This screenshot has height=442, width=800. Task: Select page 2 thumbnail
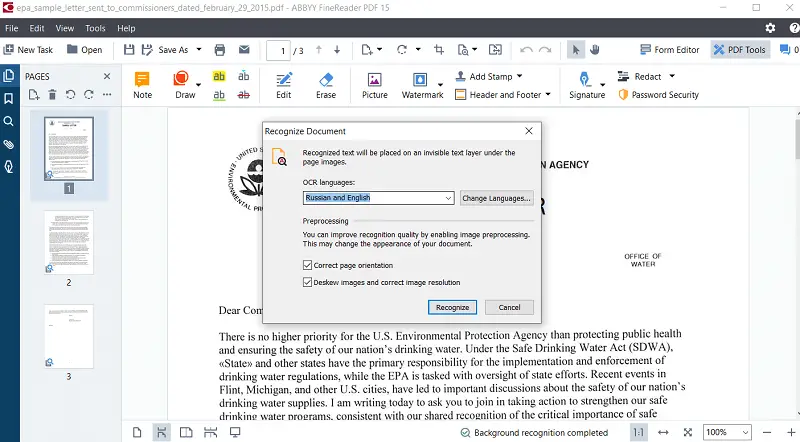point(69,242)
